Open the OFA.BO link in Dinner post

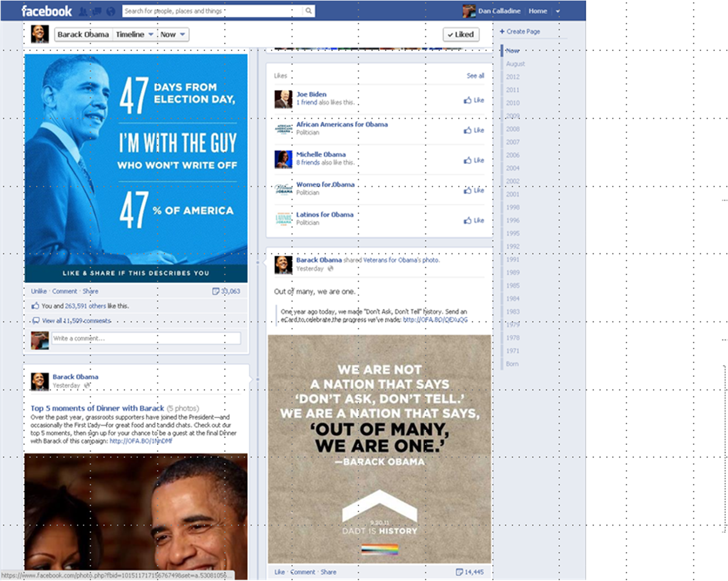141,441
